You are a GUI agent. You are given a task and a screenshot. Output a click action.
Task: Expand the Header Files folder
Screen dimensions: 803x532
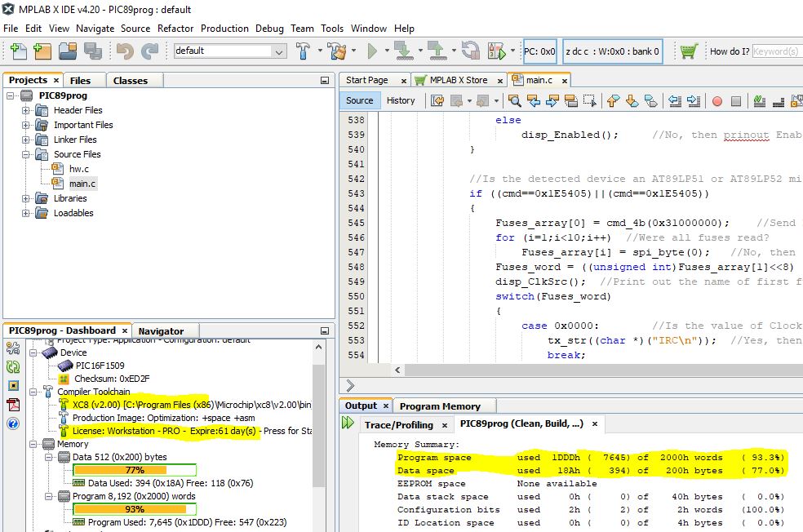(25, 110)
